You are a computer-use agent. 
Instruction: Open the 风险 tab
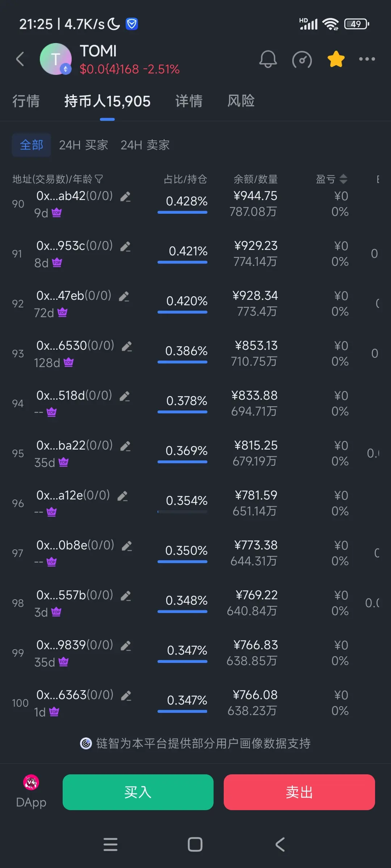241,101
